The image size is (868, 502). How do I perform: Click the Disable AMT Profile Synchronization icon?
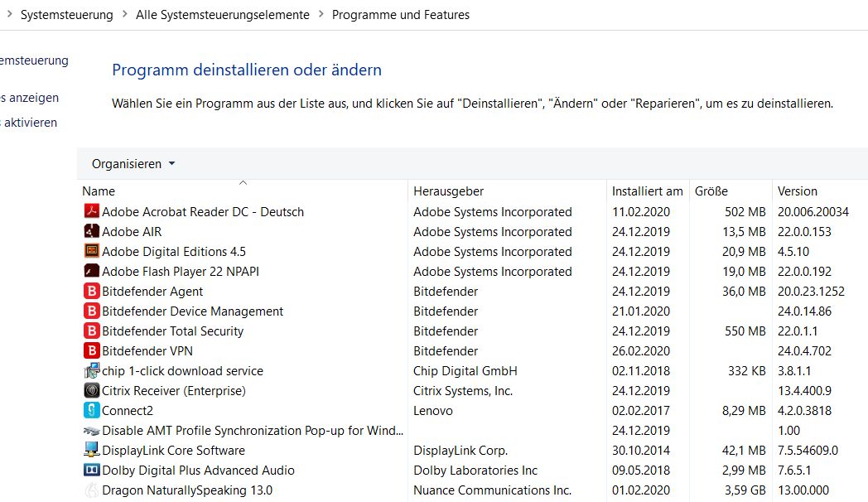[91, 431]
